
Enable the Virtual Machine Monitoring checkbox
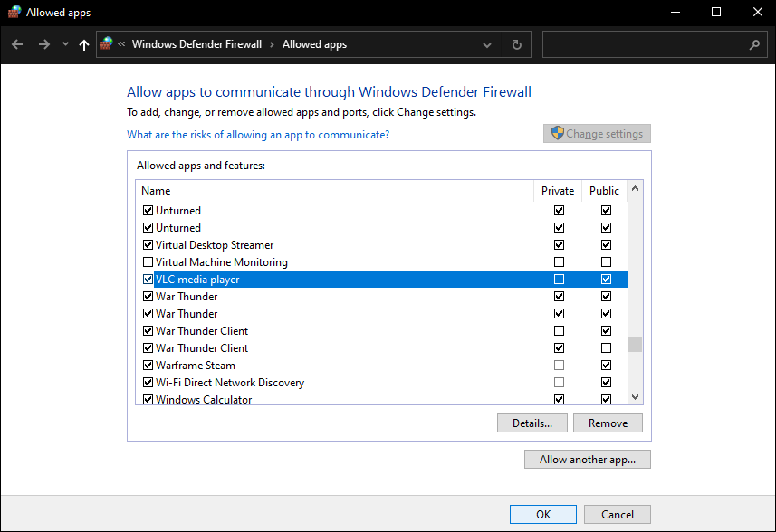[148, 262]
